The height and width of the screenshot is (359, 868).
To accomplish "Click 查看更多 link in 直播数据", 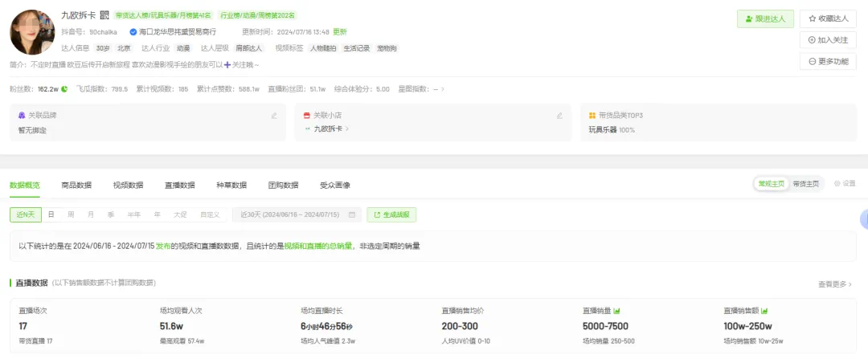I will click(x=835, y=284).
